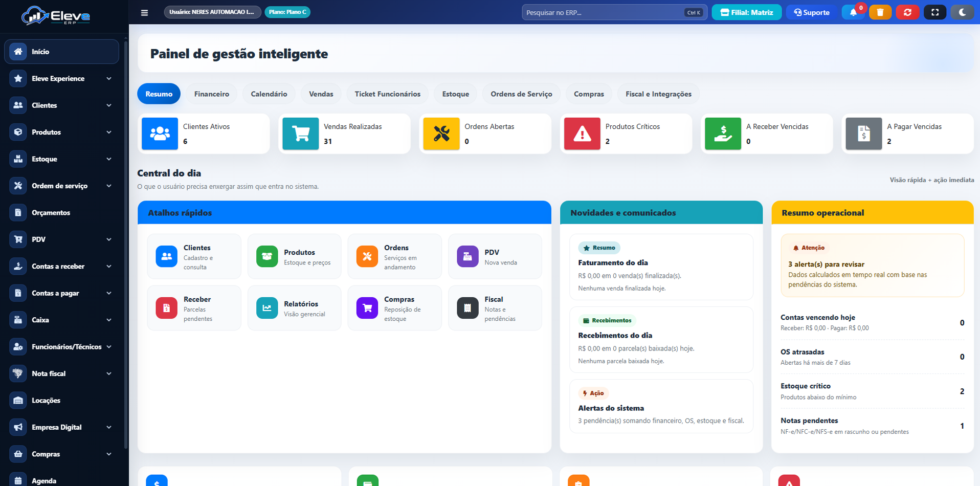This screenshot has width=980, height=486.
Task: Click the Pesquisar no ERP search field
Action: pyautogui.click(x=614, y=12)
